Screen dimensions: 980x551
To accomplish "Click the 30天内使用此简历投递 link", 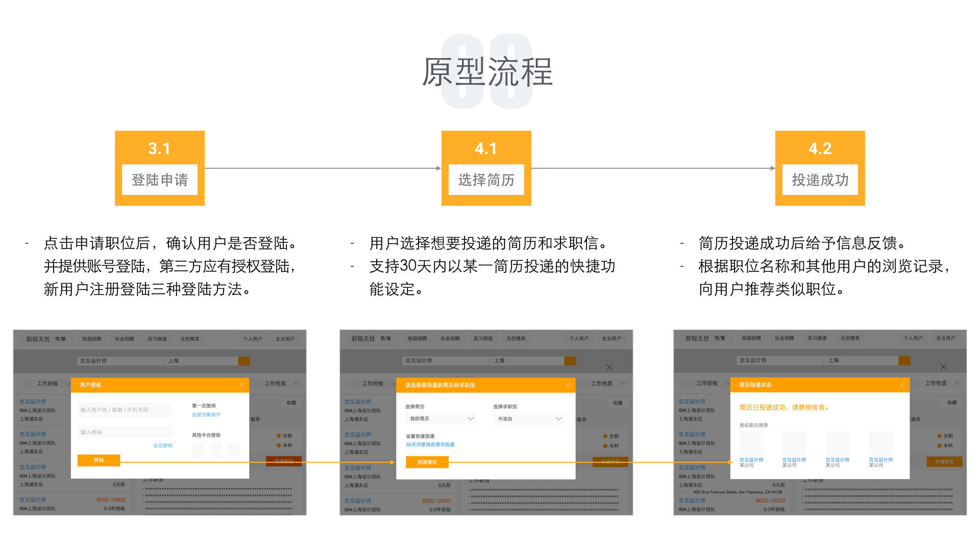I will pos(430,445).
